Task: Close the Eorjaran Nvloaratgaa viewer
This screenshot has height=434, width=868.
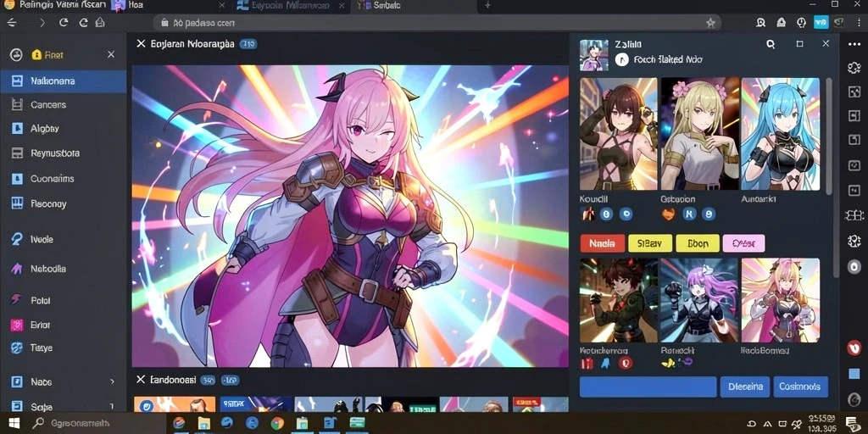Action: [x=141, y=44]
